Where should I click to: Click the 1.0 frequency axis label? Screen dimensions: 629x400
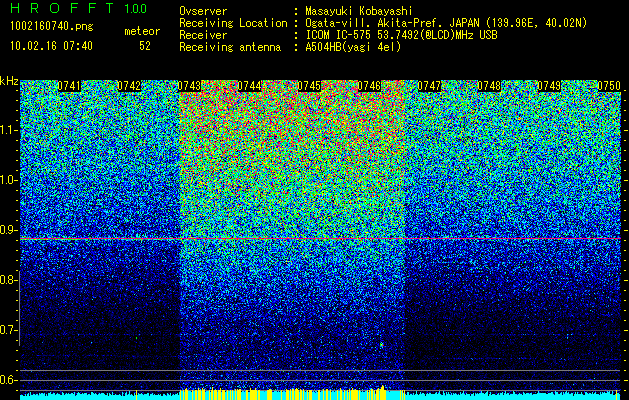pos(8,180)
